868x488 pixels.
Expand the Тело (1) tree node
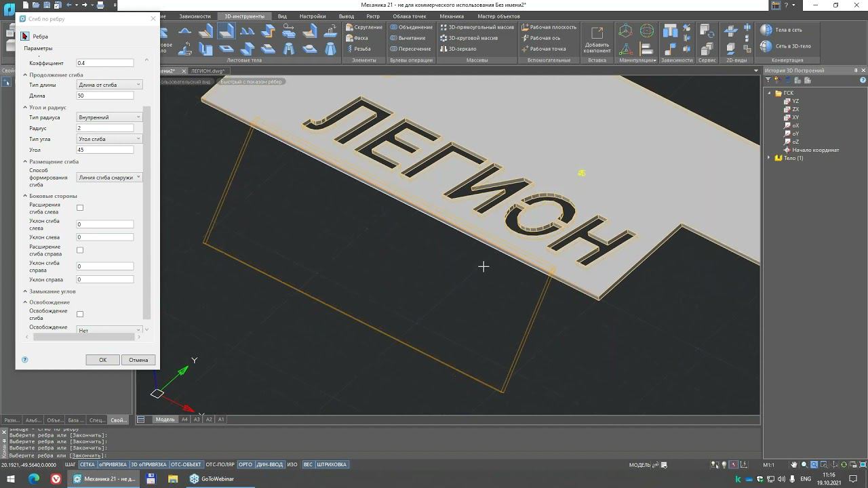[769, 158]
